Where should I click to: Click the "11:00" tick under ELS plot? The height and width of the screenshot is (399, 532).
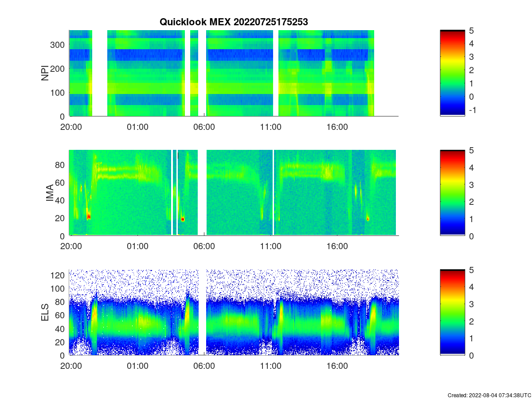tap(270, 366)
